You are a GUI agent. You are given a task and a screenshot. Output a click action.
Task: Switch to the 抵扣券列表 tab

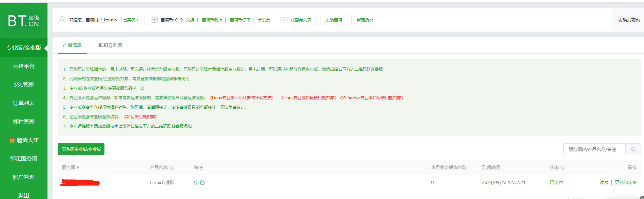(111, 45)
